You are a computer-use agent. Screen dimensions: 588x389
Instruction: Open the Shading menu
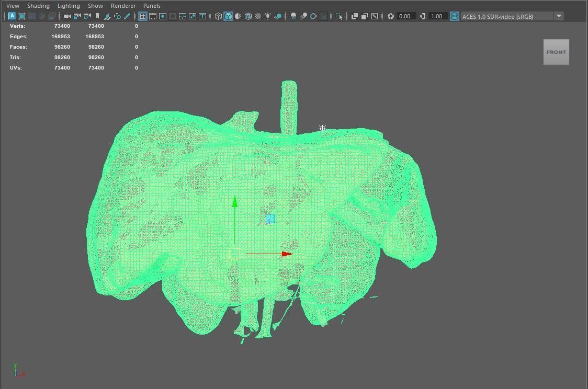(38, 6)
